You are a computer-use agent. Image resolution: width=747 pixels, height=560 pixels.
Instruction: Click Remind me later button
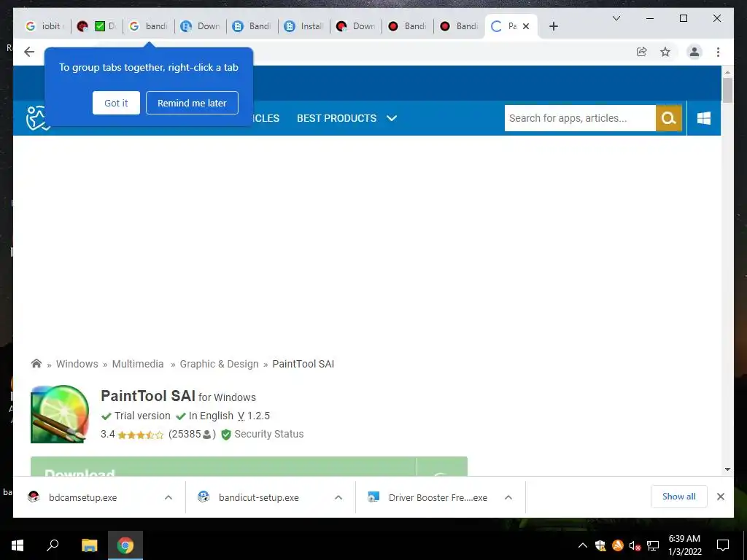pos(192,103)
